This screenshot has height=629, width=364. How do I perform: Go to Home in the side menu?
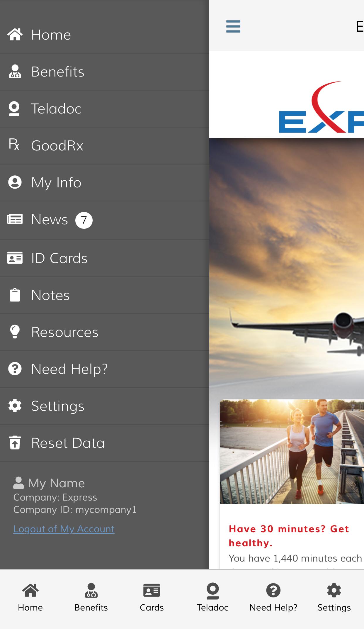click(x=51, y=35)
